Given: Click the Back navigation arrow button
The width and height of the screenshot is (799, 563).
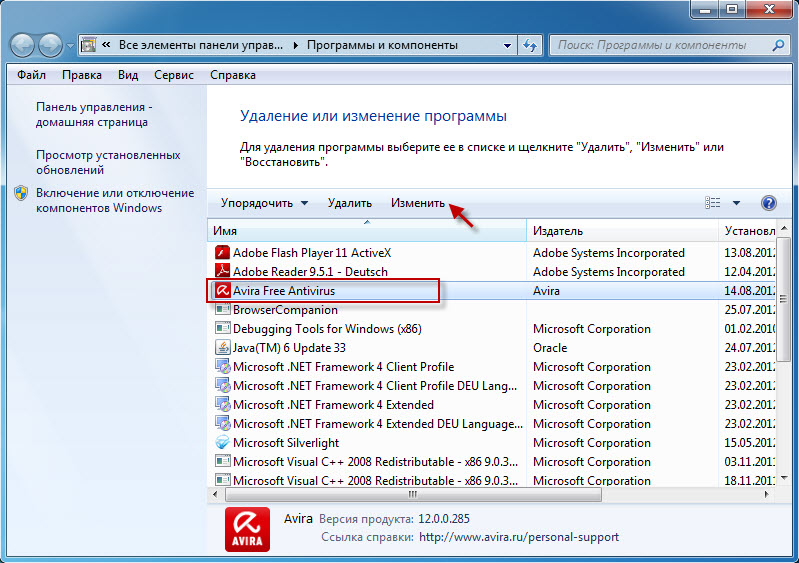Looking at the screenshot, I should [22, 45].
